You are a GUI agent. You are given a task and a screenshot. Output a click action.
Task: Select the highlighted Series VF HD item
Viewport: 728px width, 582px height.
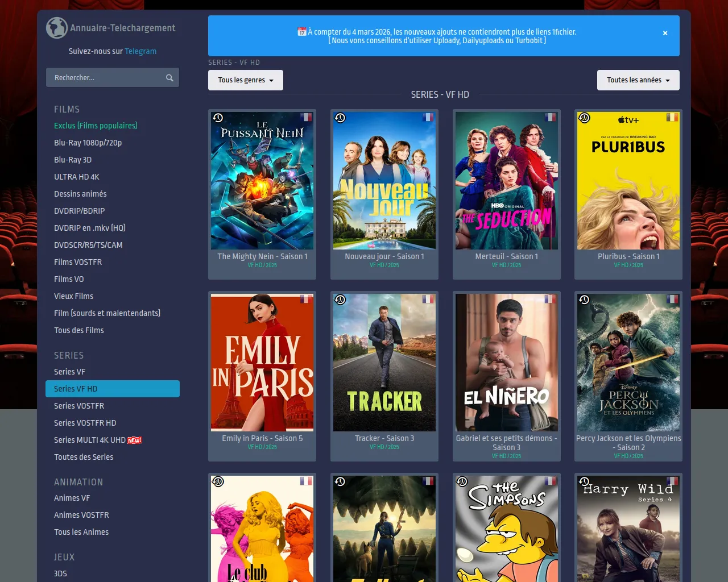click(113, 389)
